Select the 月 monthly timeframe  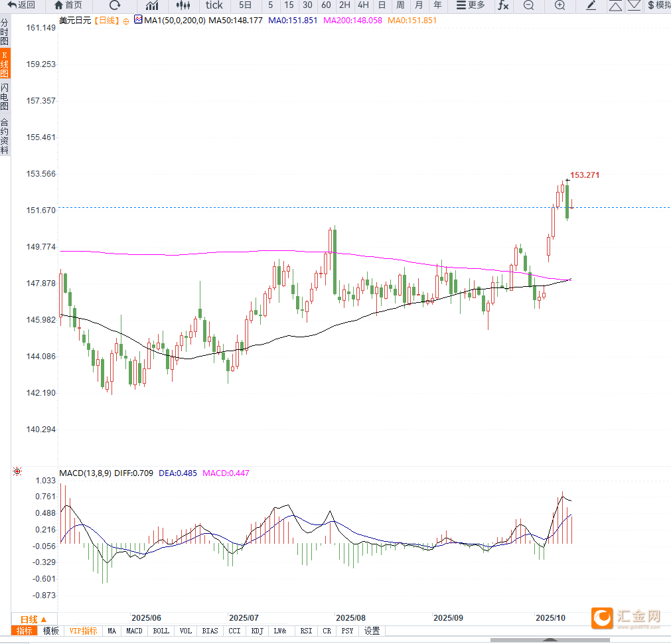tap(419, 5)
